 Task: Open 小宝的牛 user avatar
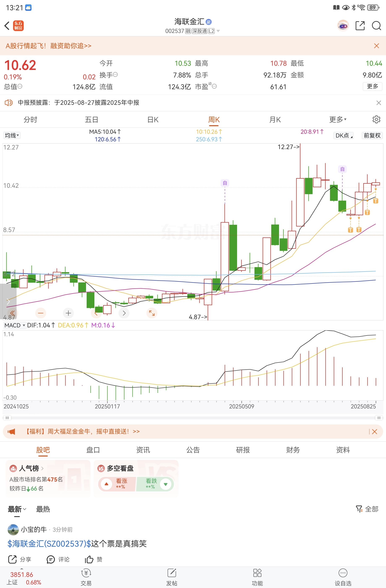(13, 529)
